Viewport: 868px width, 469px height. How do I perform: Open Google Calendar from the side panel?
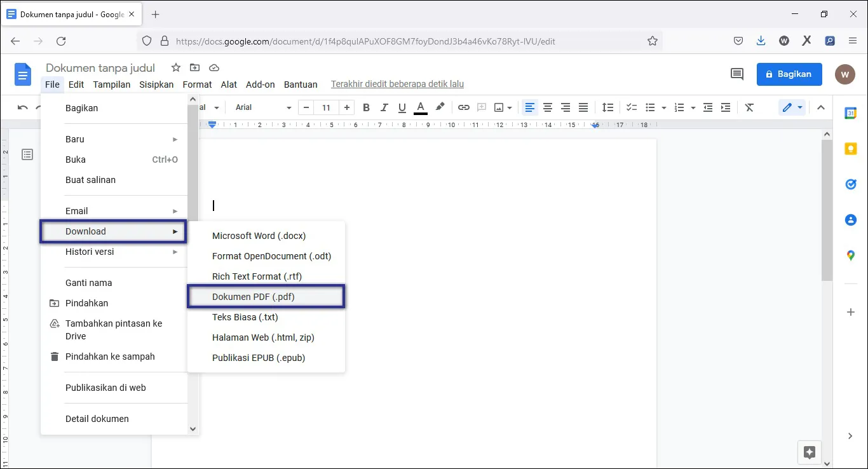(x=850, y=112)
